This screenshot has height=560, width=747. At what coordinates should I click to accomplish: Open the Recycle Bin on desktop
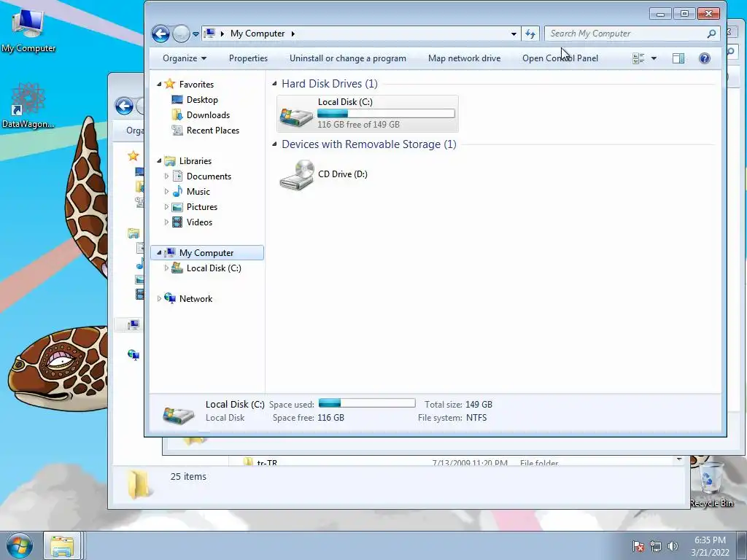(x=712, y=483)
